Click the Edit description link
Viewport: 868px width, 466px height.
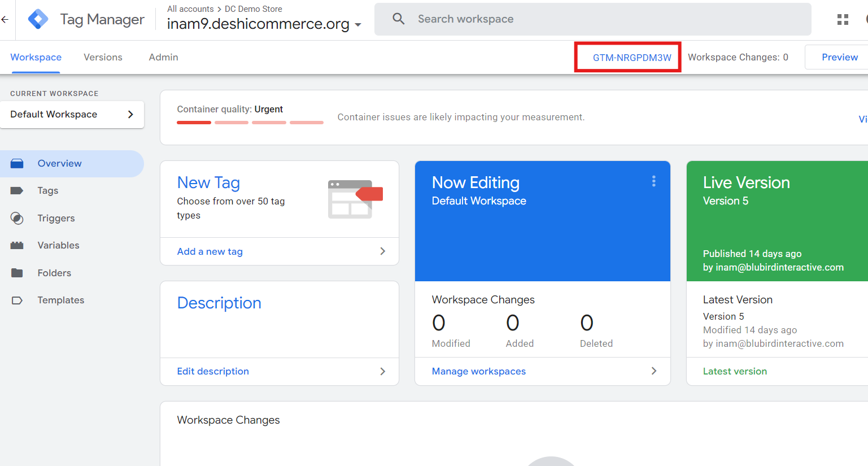tap(213, 371)
